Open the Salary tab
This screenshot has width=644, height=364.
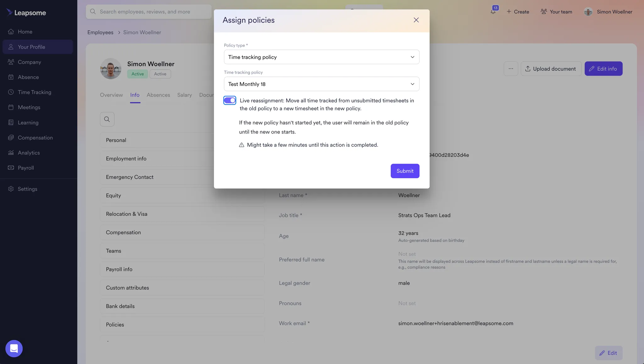(184, 95)
